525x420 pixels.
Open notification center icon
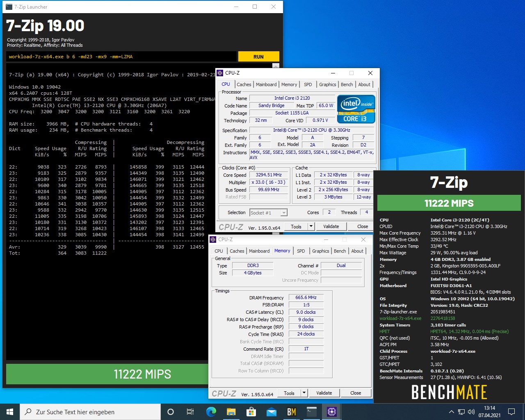pyautogui.click(x=511, y=412)
